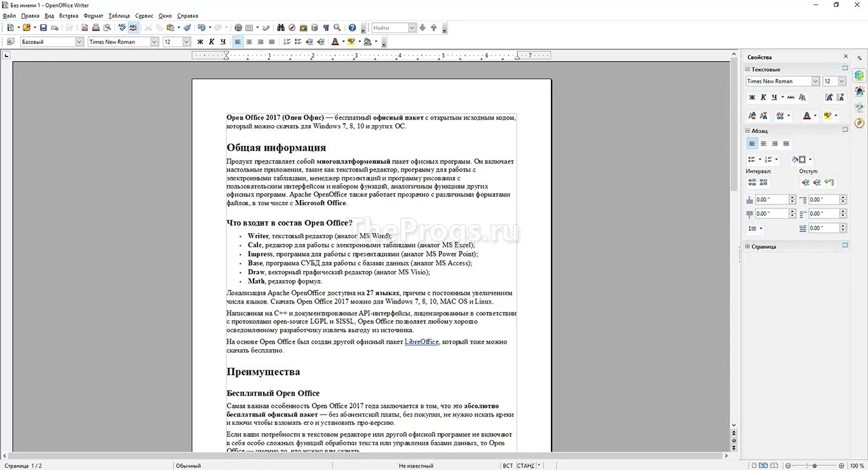Open the Gallery icon in standard toolbar
Viewport: 868px width, 470px height.
303,28
